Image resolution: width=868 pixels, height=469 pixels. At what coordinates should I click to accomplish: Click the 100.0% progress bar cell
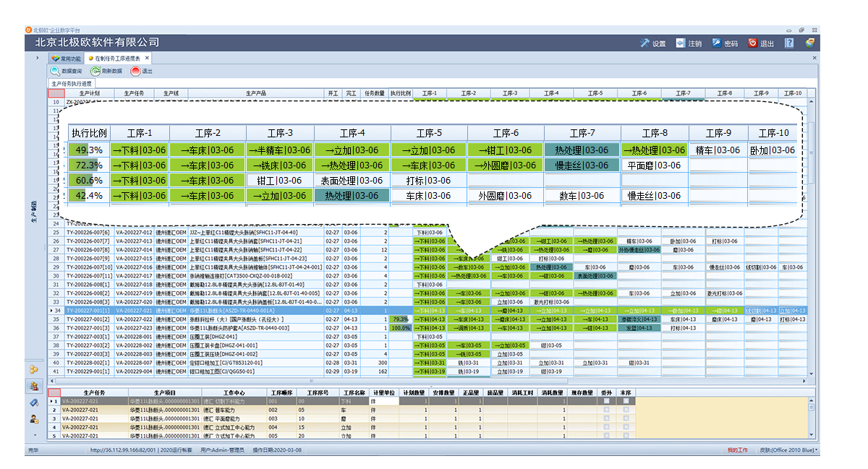point(400,328)
